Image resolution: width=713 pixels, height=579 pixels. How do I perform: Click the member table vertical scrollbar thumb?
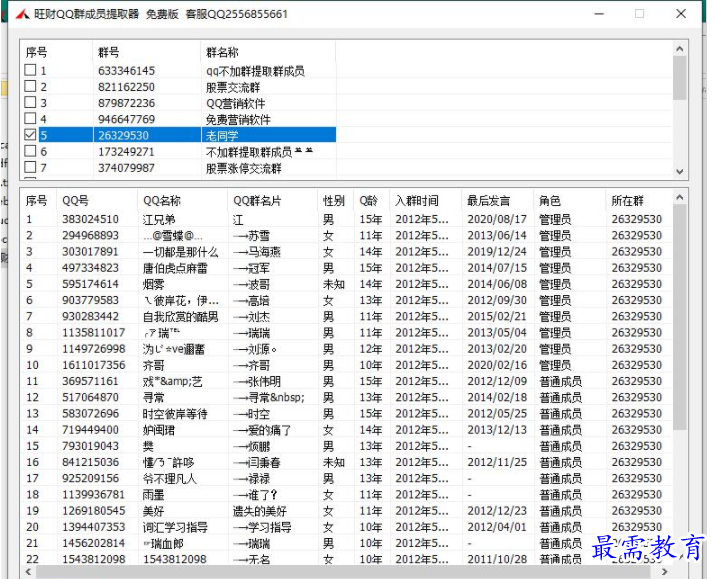pos(680,317)
